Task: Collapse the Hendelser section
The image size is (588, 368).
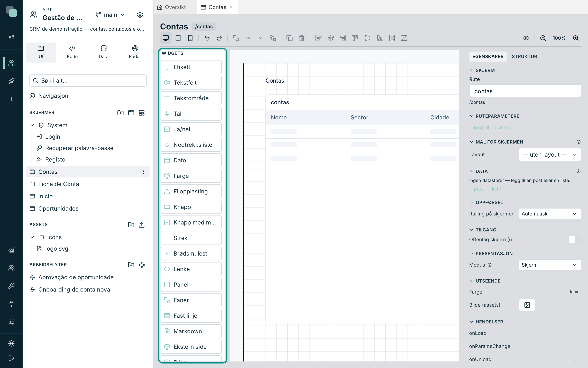Action: pyautogui.click(x=472, y=322)
